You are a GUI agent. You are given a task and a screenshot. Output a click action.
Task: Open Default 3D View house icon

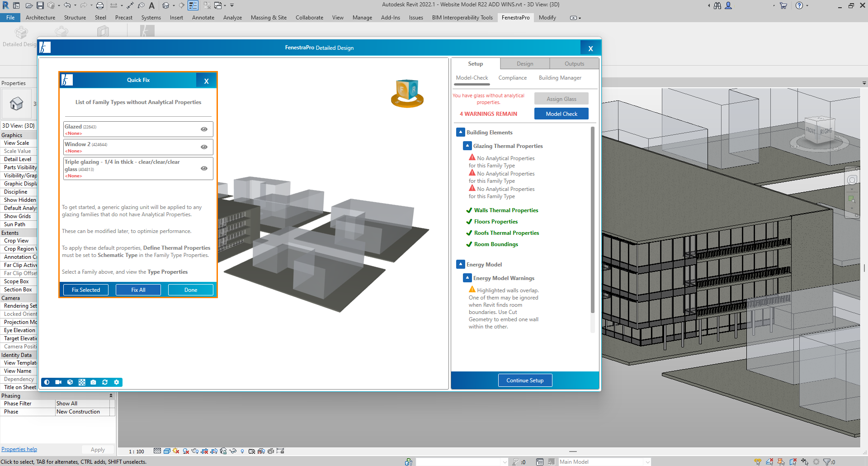point(165,5)
